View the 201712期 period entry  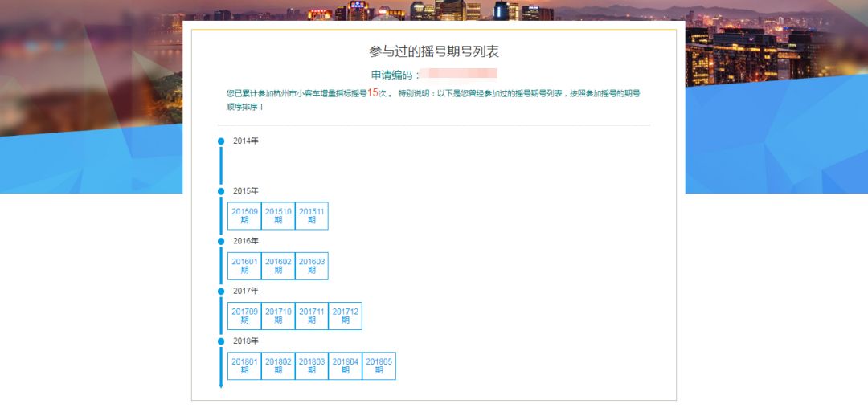coord(346,316)
